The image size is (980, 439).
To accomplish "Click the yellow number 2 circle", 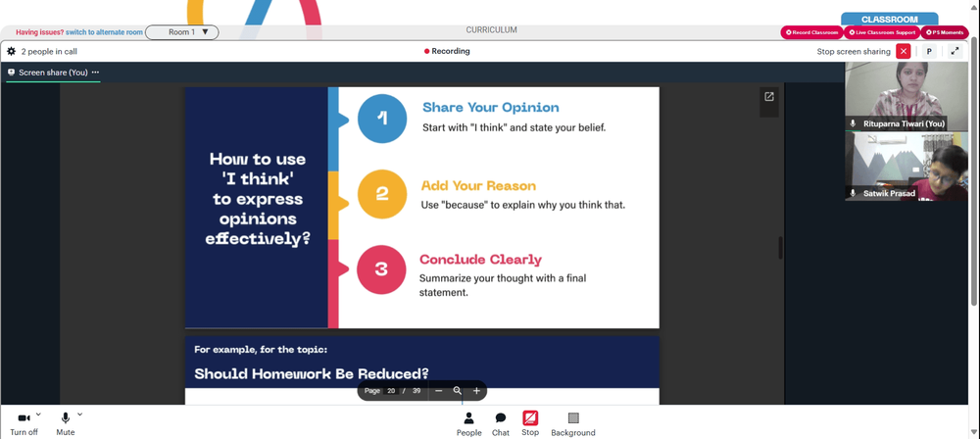I will coord(382,194).
